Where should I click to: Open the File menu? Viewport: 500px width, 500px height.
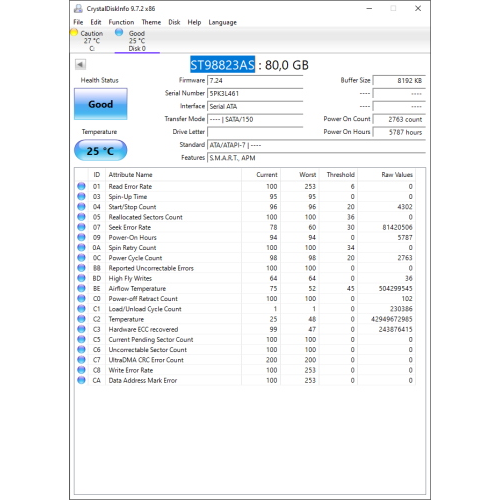(78, 22)
